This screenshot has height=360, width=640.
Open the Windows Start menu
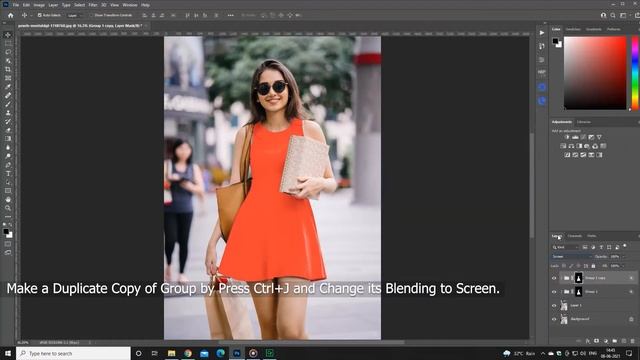8,353
